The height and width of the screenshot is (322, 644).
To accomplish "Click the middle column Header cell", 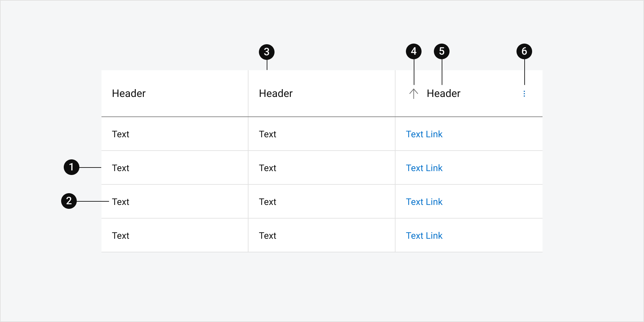I will click(x=322, y=93).
